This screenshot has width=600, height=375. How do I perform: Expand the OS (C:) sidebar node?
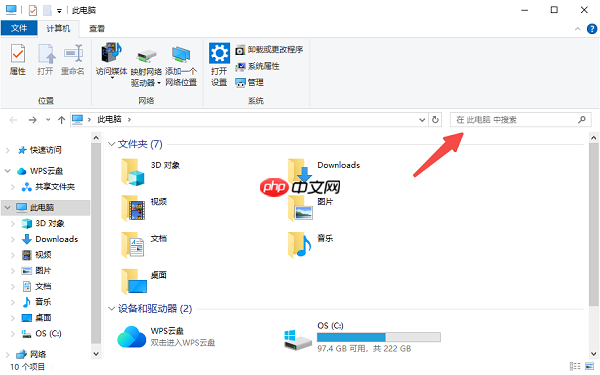pyautogui.click(x=13, y=334)
